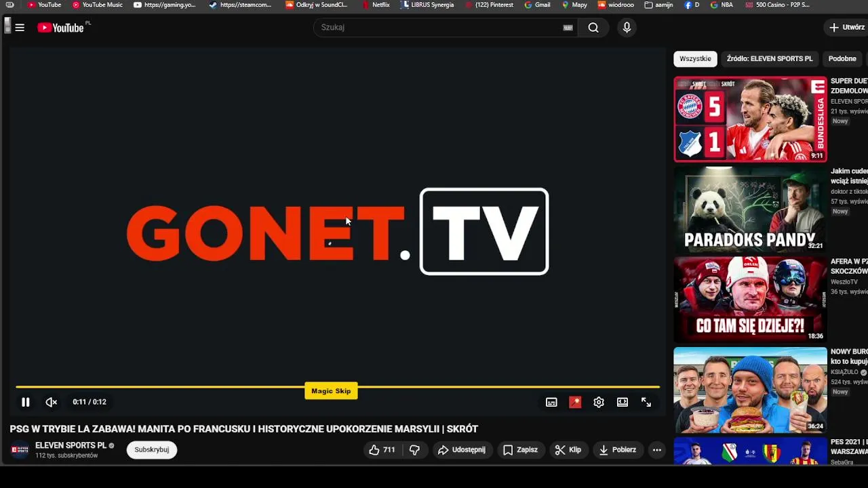
Task: Open the Facebook D bookmark
Action: [x=692, y=5]
